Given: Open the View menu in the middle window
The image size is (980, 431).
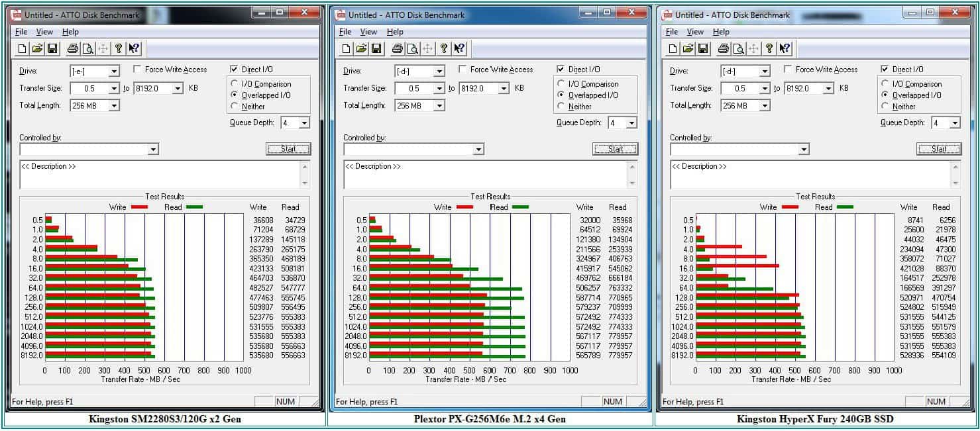Looking at the screenshot, I should coord(368,32).
